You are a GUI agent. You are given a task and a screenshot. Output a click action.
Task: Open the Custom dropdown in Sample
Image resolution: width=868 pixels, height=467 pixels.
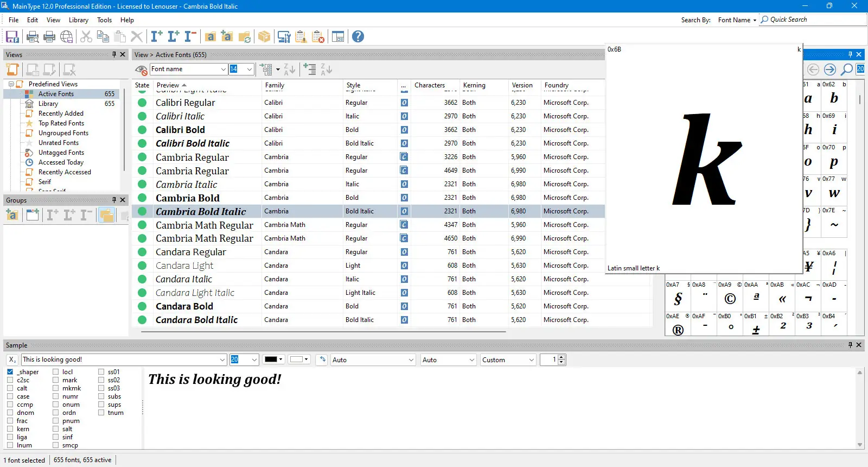[x=508, y=359]
